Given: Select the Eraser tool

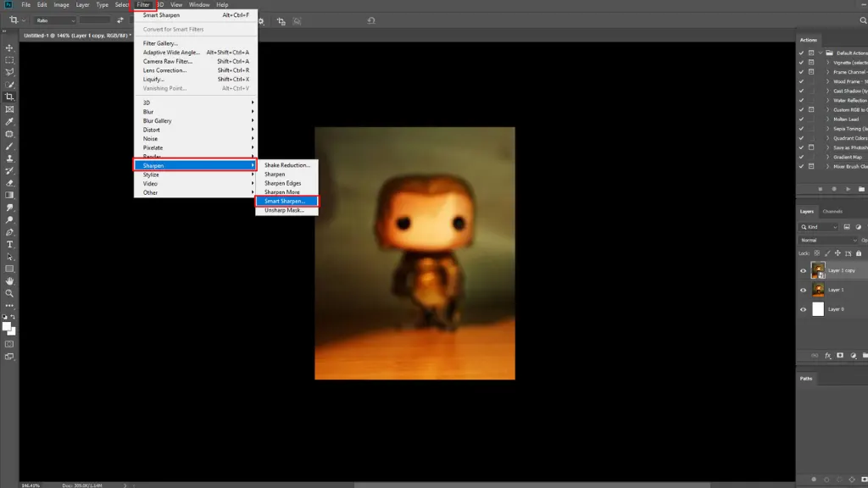Looking at the screenshot, I should point(9,183).
